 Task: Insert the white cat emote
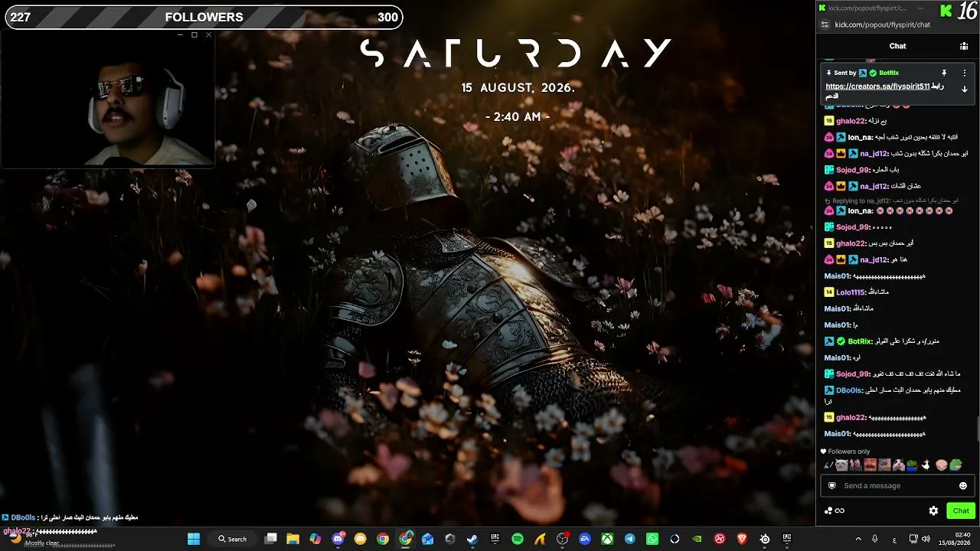841,465
